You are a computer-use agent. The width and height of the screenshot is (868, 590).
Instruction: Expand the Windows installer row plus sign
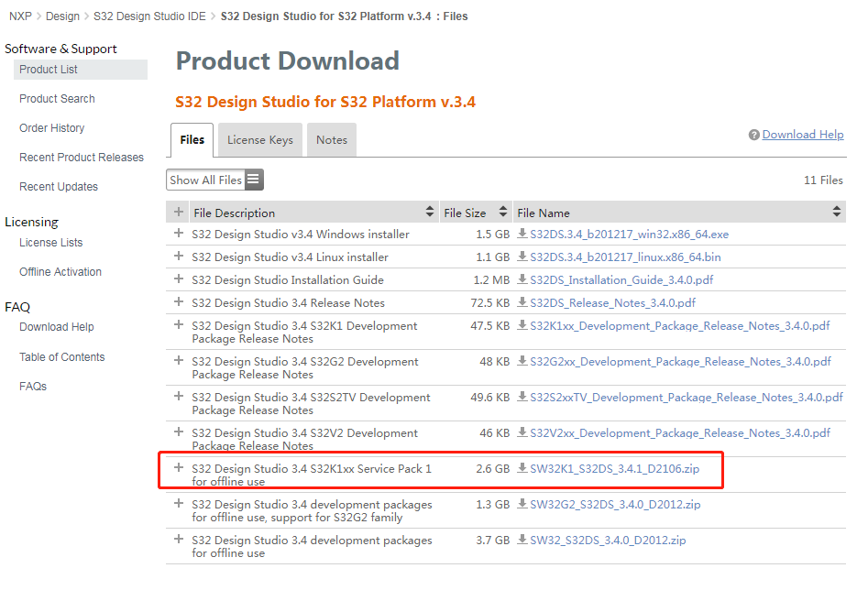tap(179, 235)
